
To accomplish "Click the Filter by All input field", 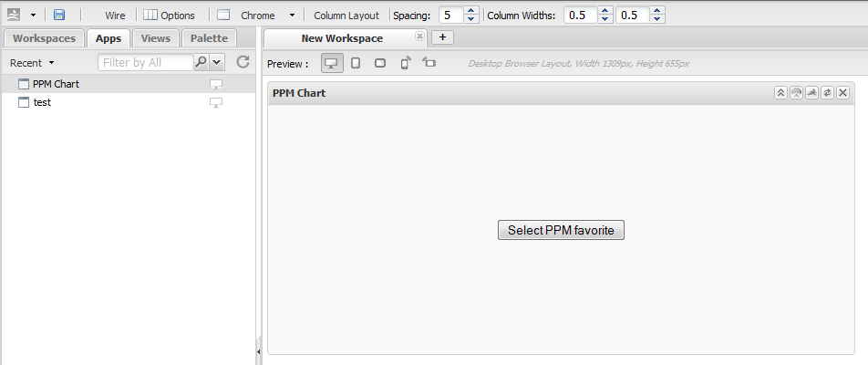I will (x=146, y=63).
